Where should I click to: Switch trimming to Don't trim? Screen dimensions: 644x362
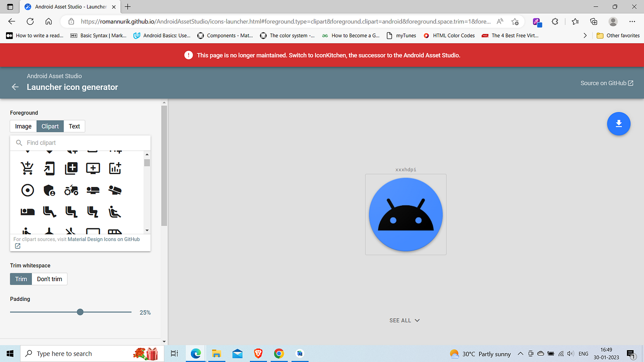point(49,279)
